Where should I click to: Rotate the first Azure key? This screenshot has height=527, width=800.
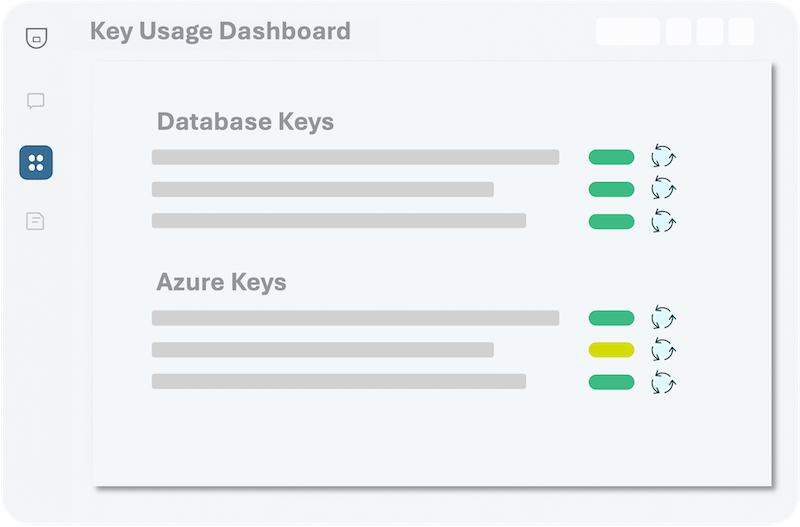coord(663,318)
